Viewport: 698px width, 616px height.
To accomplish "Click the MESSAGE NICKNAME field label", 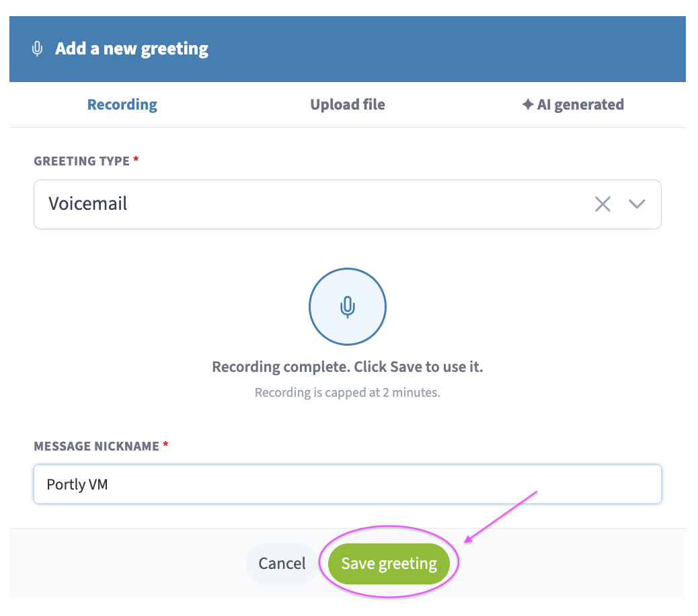I will point(97,446).
